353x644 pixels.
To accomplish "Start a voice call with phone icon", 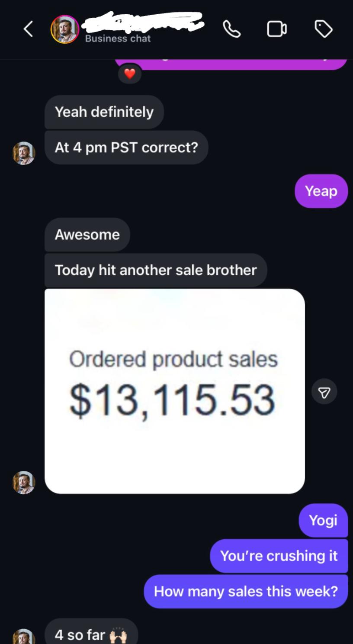I will pos(231,29).
